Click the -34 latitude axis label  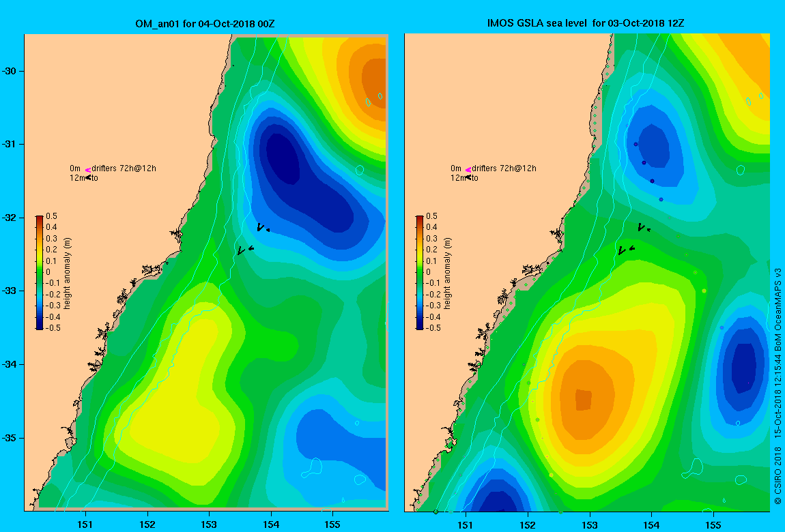(x=9, y=364)
